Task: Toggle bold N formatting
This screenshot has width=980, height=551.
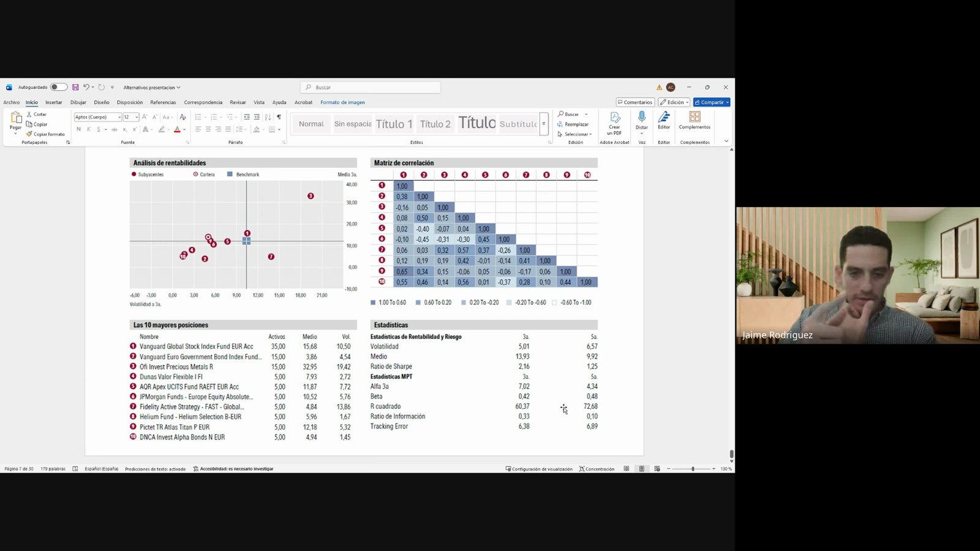Action: (x=78, y=129)
